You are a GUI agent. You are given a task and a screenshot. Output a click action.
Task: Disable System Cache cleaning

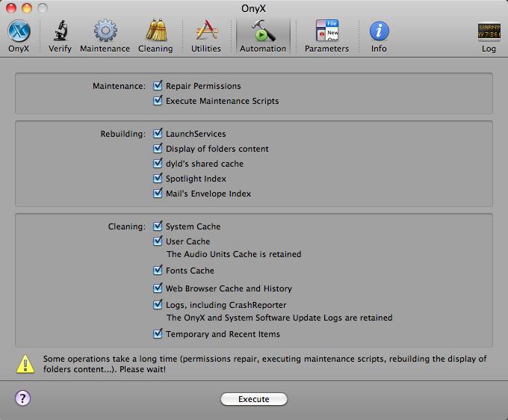(158, 226)
